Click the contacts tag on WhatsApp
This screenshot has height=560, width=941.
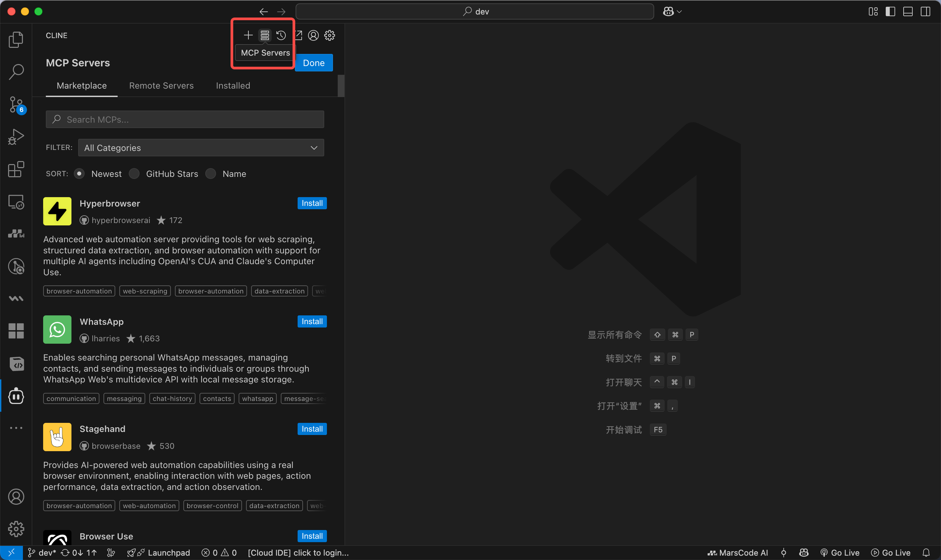(217, 399)
